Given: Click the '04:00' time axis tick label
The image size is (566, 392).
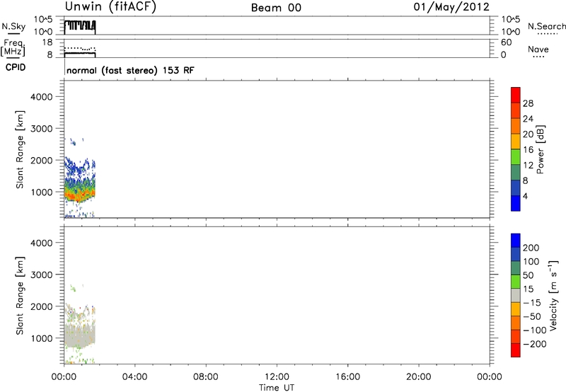Looking at the screenshot, I should (134, 377).
